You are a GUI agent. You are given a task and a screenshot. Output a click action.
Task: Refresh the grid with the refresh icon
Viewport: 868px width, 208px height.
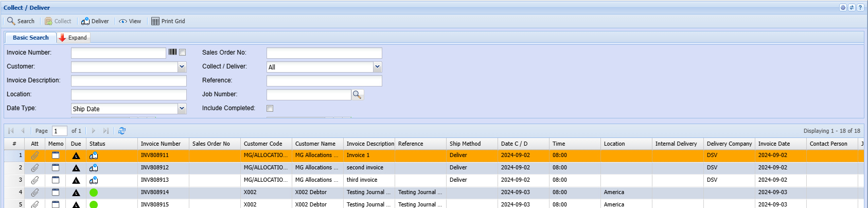click(x=122, y=131)
